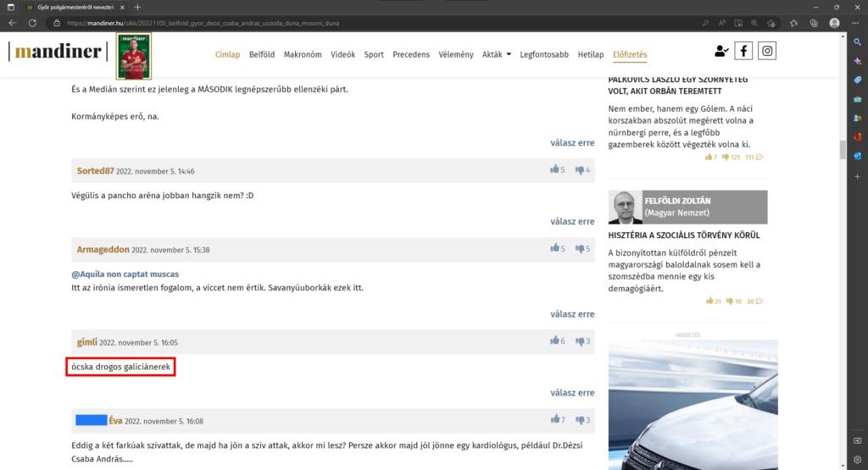The height and width of the screenshot is (470, 868).
Task: Click 'válasz erre' under gimli's comment
Action: (x=572, y=393)
